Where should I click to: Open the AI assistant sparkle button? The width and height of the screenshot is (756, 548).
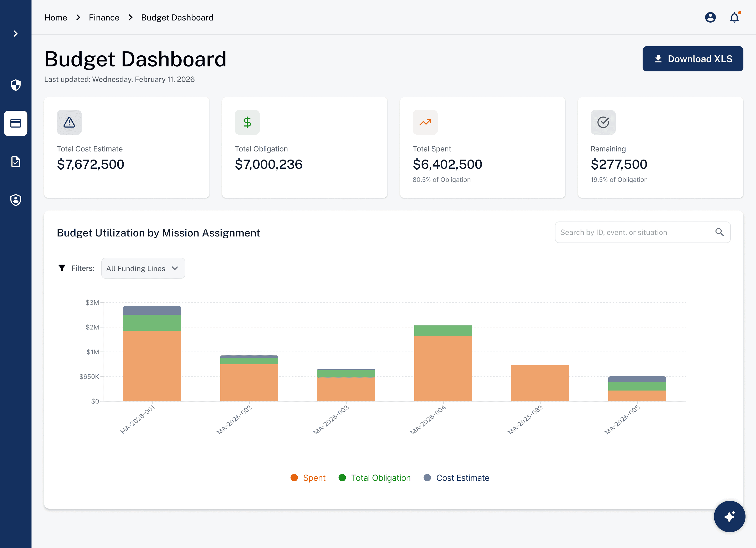pos(729,517)
